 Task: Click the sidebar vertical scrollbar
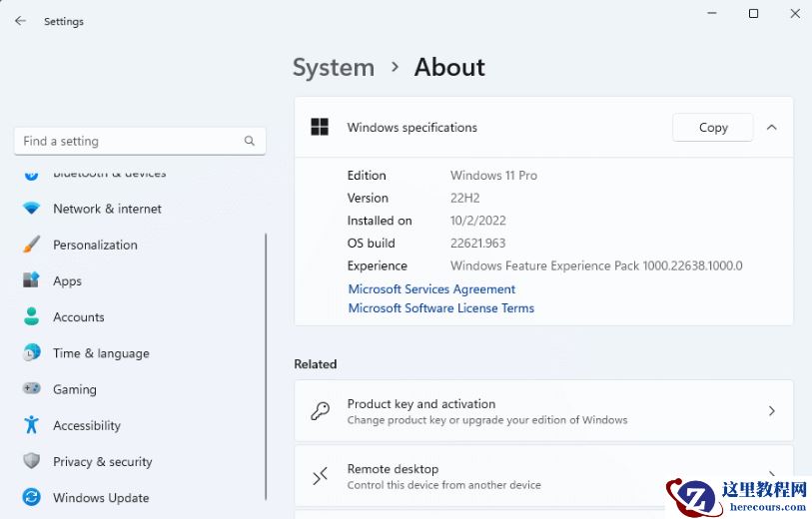pos(267,366)
